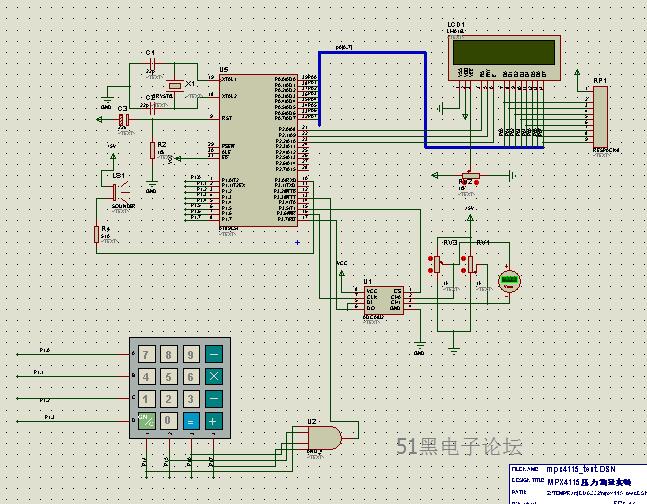The width and height of the screenshot is (647, 504).
Task: Click the green ON/C keypad key
Action: point(146,421)
